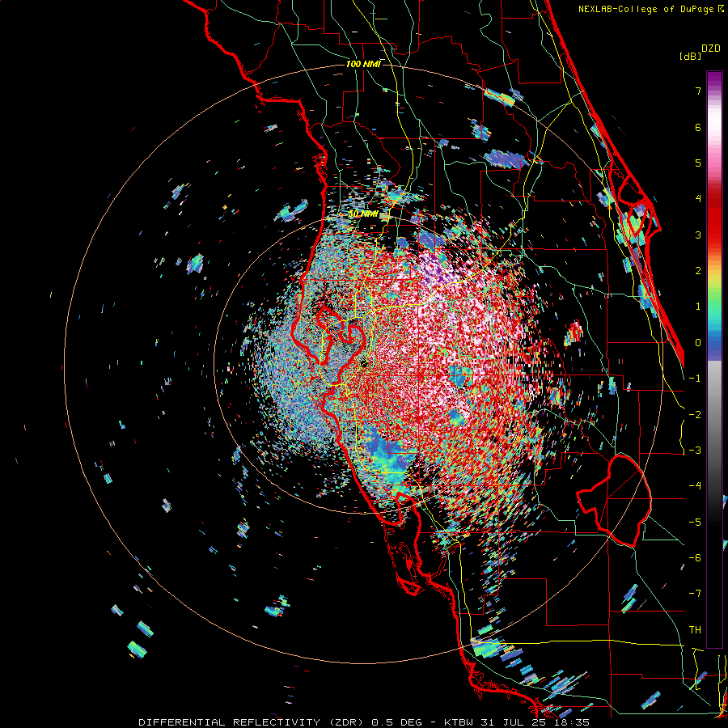Click the TH label on the color scale
728x728 pixels.
pos(695,630)
